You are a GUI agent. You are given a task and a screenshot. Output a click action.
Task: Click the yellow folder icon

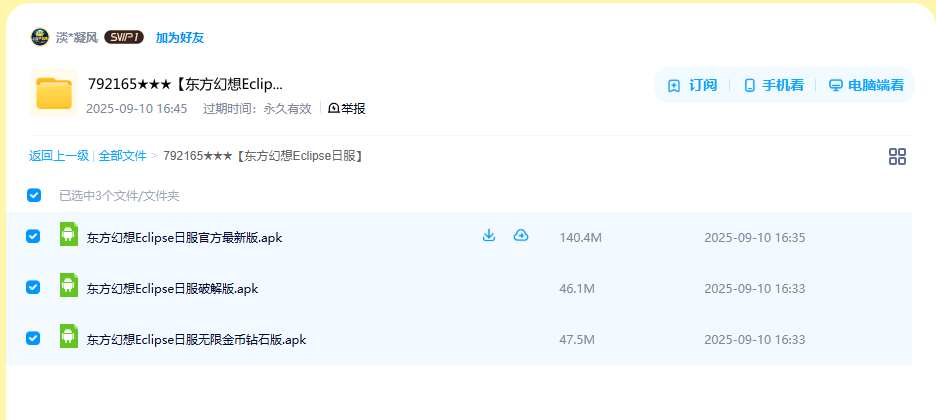[x=54, y=93]
